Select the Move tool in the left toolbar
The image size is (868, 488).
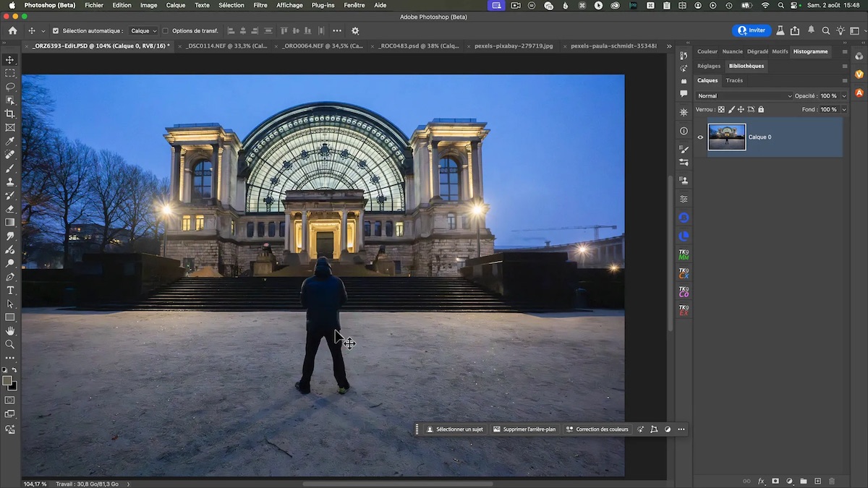[x=10, y=60]
